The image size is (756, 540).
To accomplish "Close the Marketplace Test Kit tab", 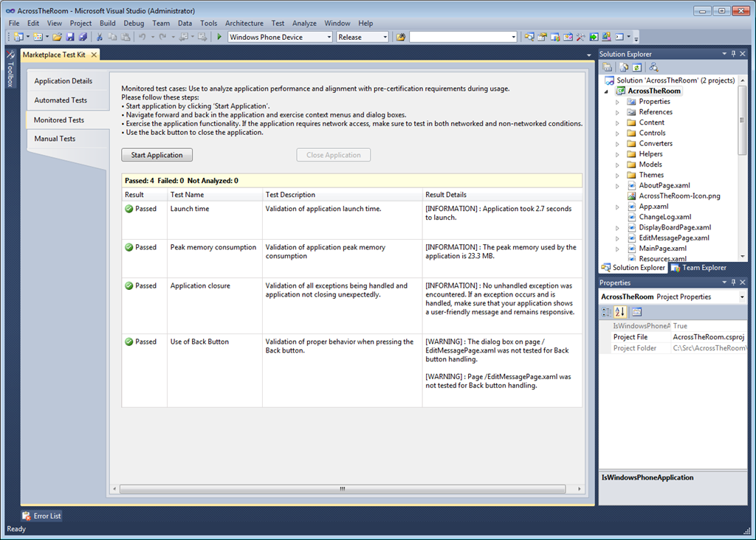I will (92, 55).
